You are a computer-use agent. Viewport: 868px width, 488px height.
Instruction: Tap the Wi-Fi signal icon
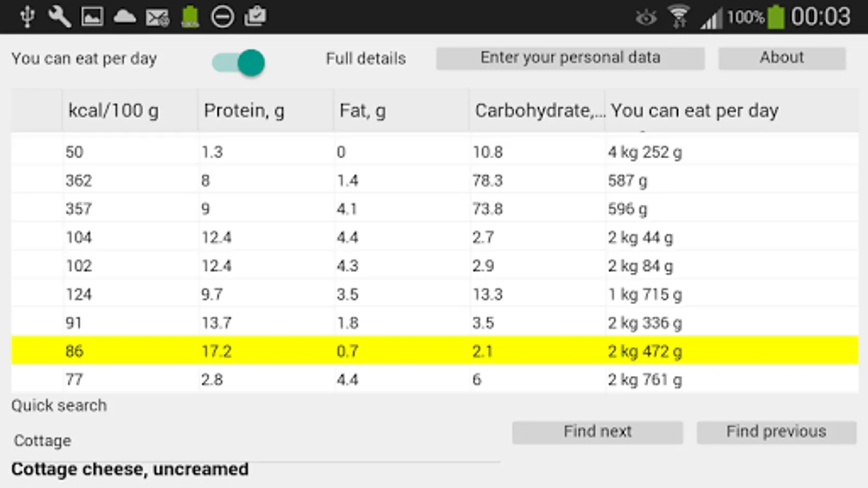(679, 16)
